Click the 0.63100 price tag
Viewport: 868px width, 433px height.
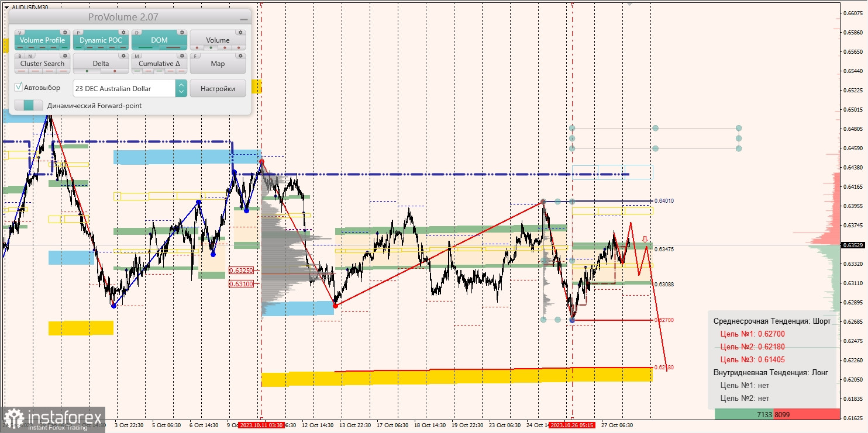click(242, 283)
